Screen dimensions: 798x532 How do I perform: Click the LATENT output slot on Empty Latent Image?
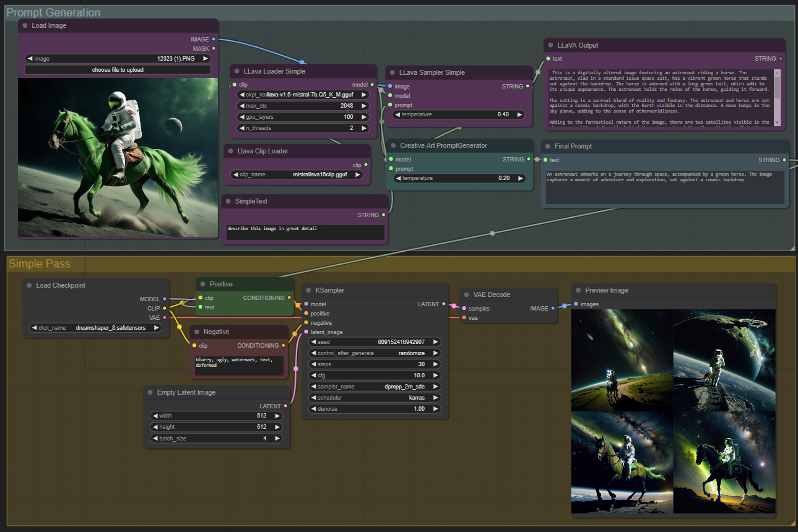285,406
